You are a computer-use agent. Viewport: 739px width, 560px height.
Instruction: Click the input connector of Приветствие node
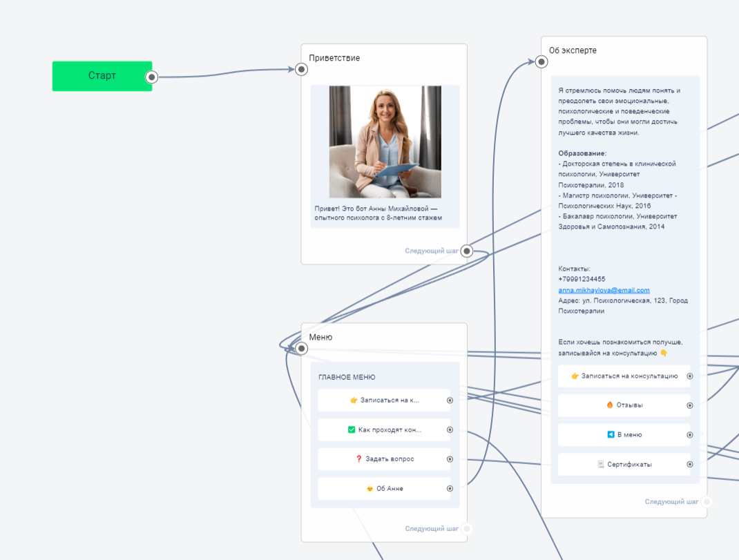[301, 69]
